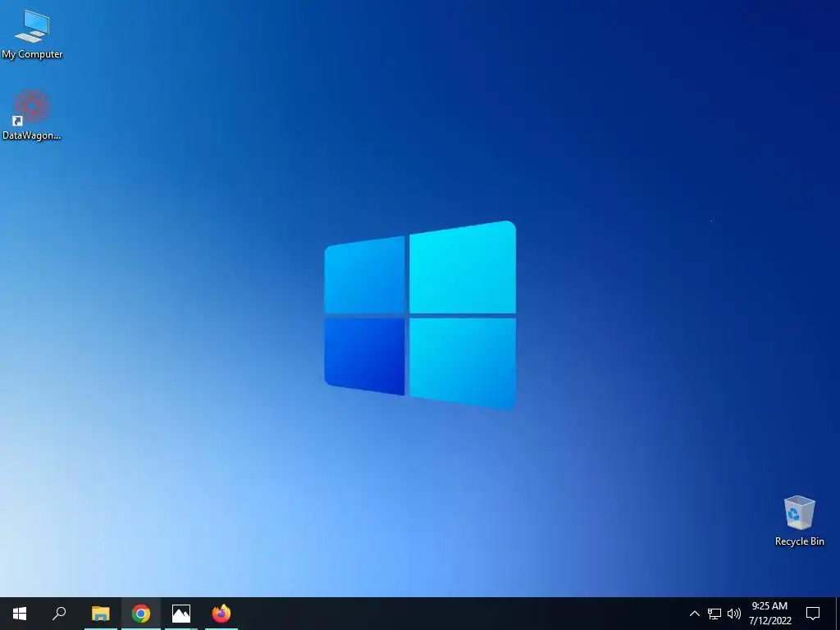Select the My Computer desktop icon
This screenshot has width=840, height=630.
[32, 34]
